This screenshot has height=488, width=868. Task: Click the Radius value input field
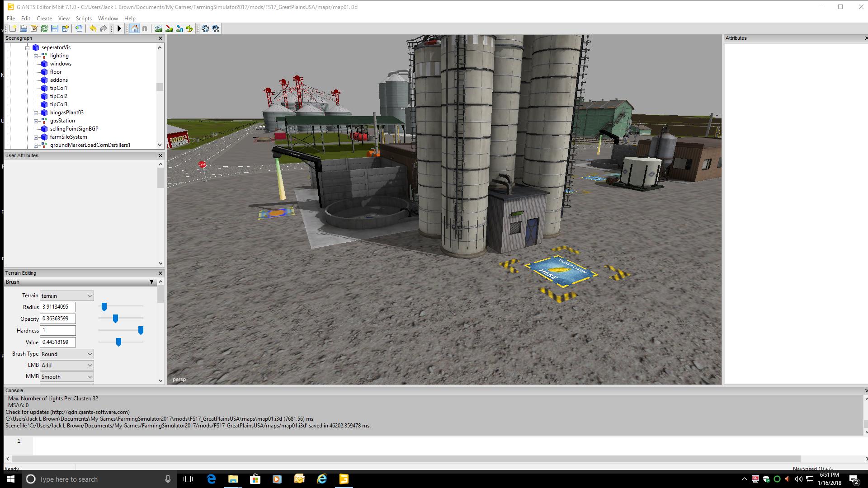58,307
